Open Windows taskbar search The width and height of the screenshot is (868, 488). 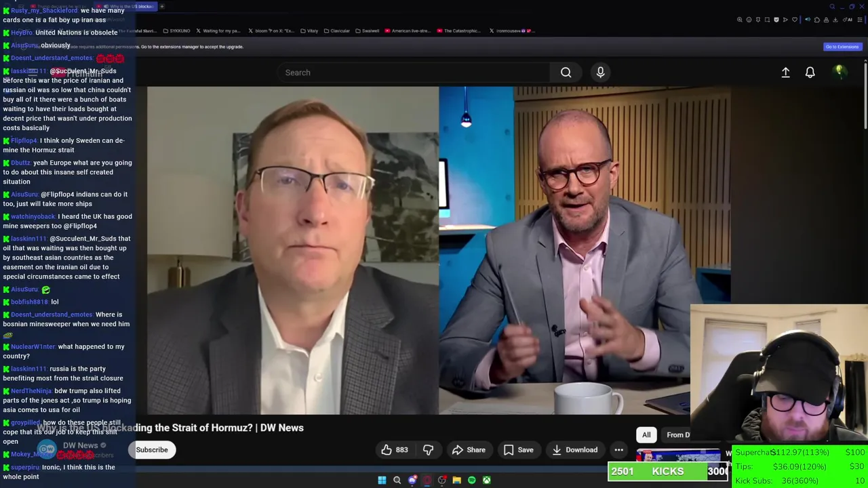click(x=397, y=480)
